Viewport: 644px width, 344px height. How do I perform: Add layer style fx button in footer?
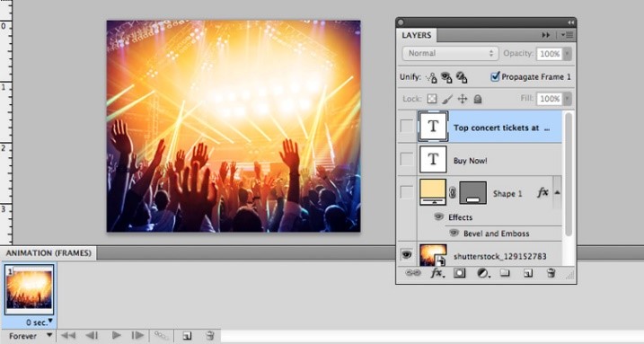(x=437, y=273)
